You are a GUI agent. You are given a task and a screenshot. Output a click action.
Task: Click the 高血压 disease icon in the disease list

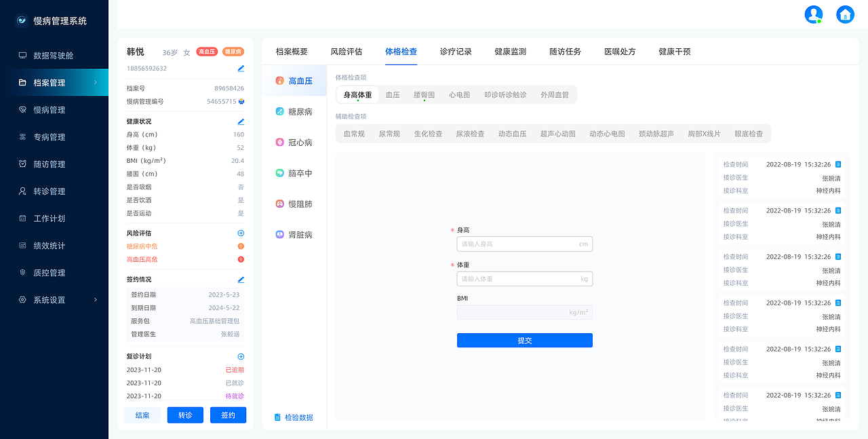[279, 81]
